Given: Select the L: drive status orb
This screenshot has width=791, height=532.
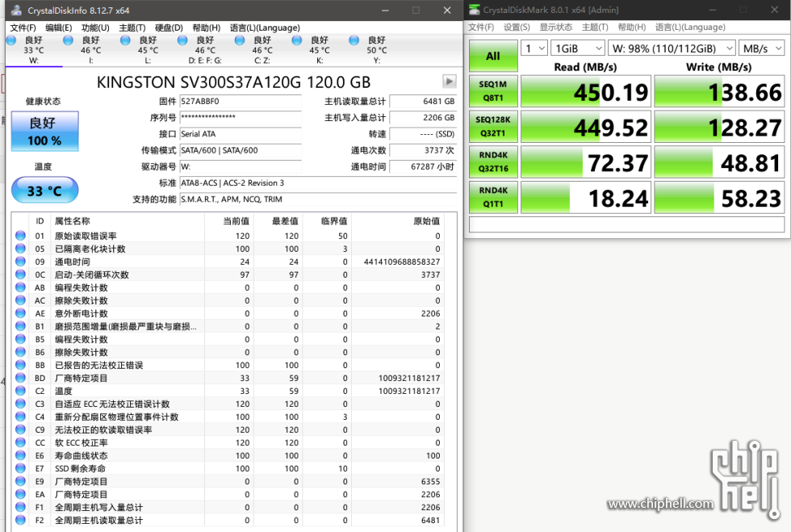Looking at the screenshot, I should [x=125, y=40].
